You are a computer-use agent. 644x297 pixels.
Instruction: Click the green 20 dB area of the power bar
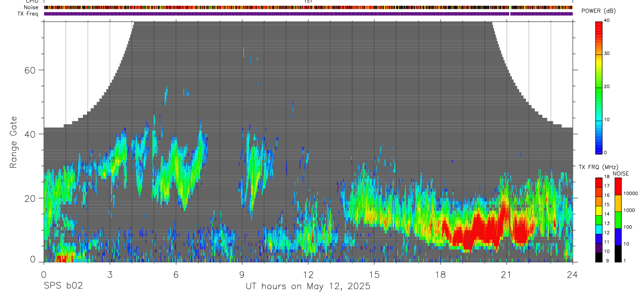(598, 87)
